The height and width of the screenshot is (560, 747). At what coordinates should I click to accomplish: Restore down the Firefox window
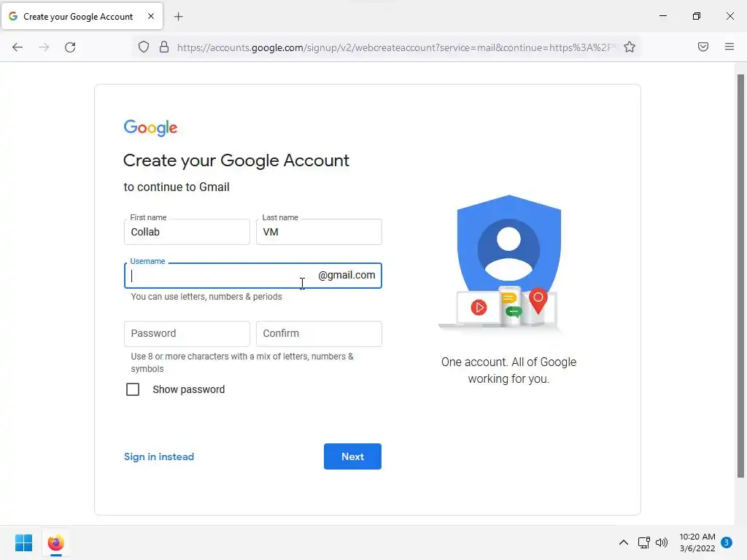click(697, 16)
